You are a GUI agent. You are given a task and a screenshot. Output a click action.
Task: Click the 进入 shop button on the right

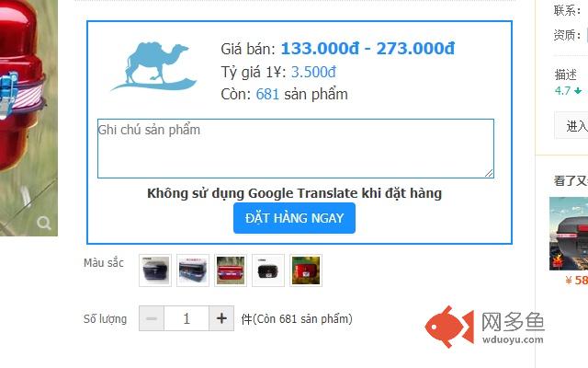tap(572, 126)
